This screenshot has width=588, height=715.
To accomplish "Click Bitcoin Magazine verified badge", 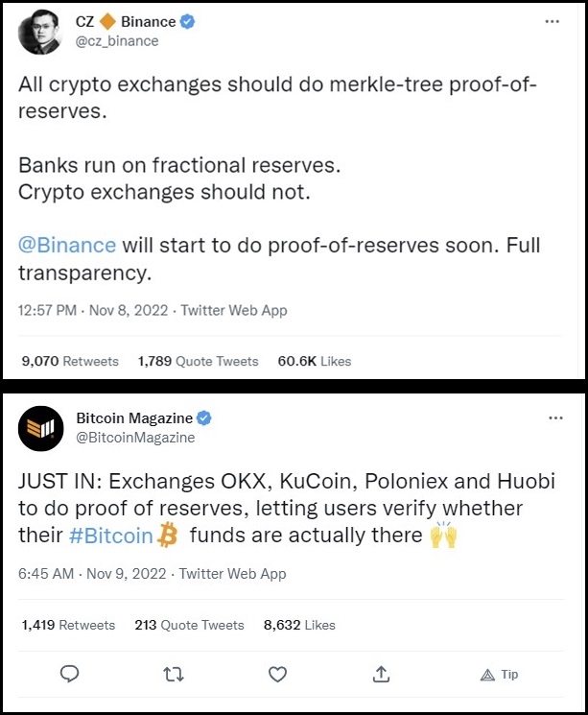I will point(204,417).
